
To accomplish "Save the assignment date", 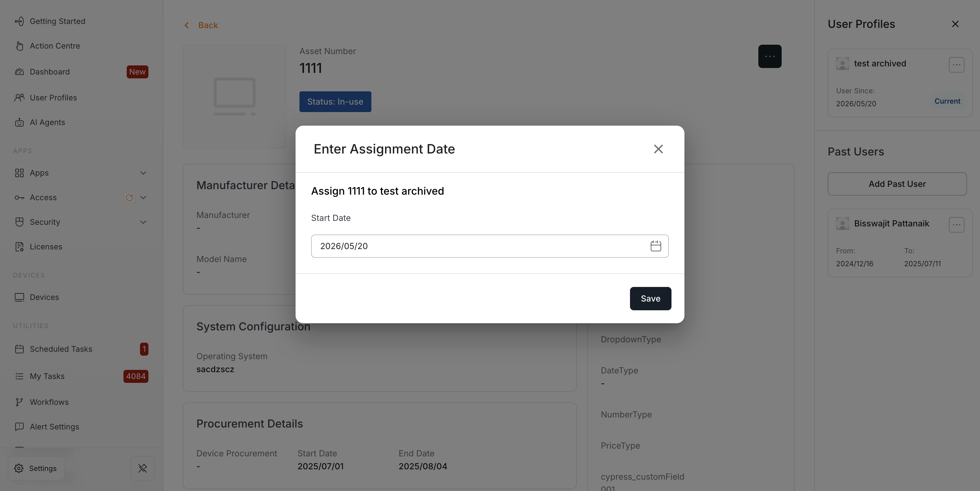I will click(x=650, y=299).
